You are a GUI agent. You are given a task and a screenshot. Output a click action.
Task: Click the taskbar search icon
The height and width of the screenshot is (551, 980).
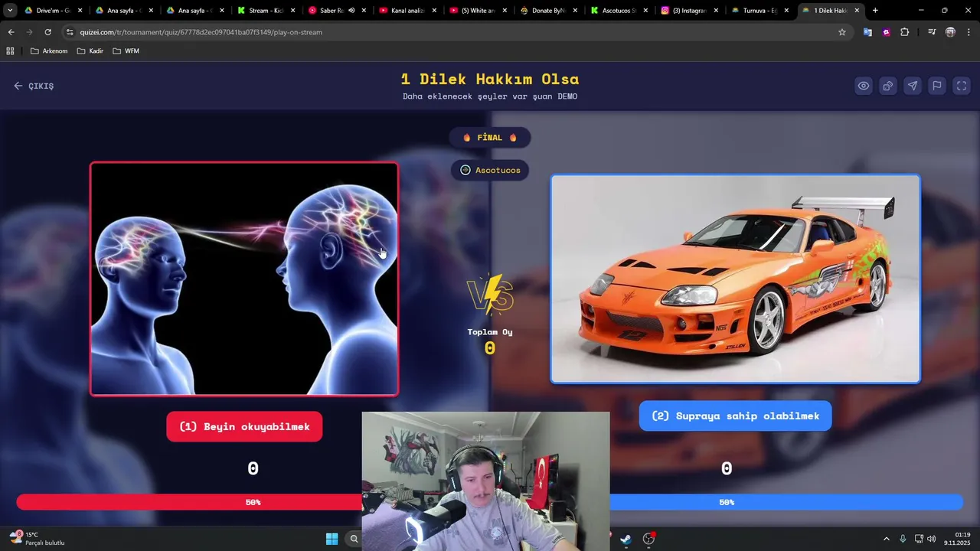pos(354,539)
